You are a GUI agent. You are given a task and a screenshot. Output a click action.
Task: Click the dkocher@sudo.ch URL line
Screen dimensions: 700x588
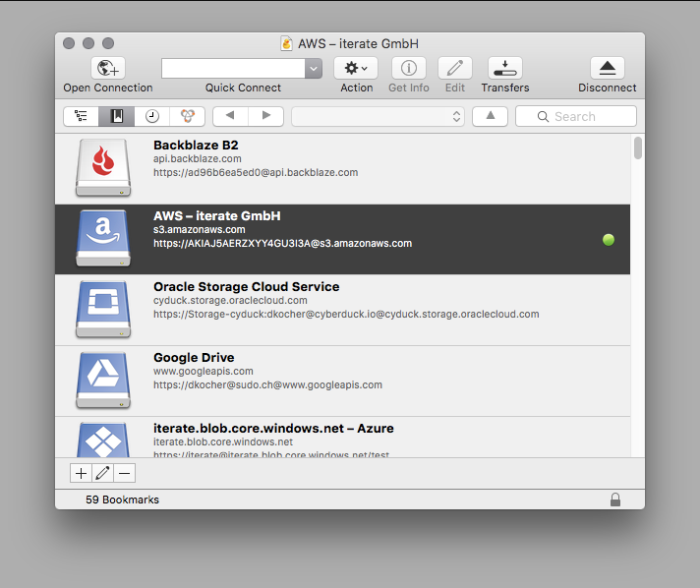267,385
